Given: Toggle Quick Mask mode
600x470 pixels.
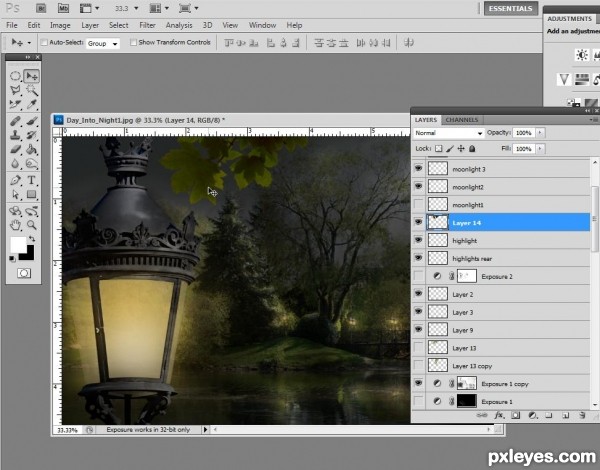Looking at the screenshot, I should (x=24, y=273).
